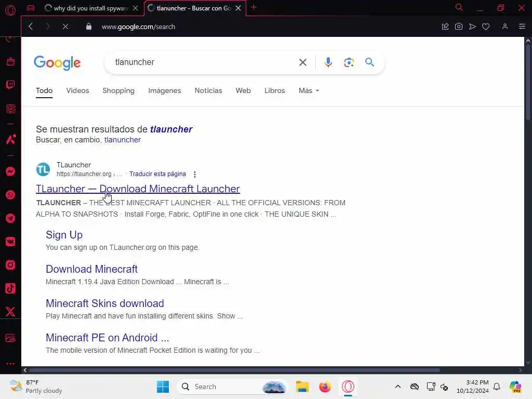Open File Explorer from the taskbar

(302, 387)
